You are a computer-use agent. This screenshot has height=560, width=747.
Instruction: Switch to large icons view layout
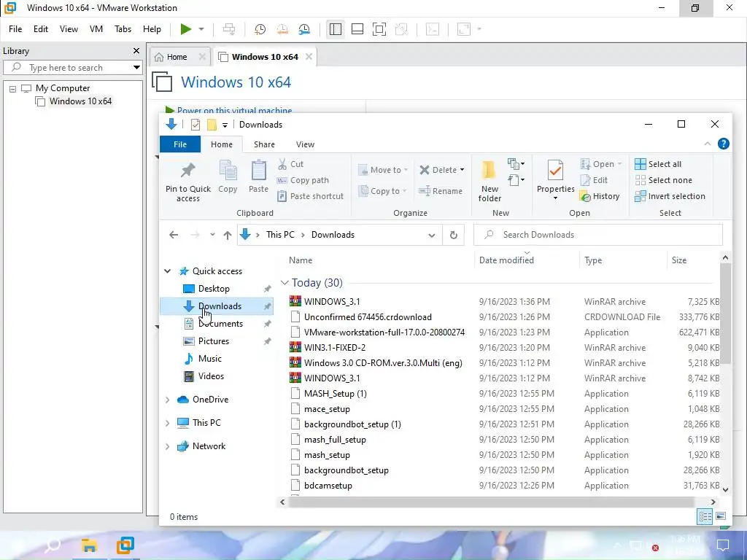[721, 516]
